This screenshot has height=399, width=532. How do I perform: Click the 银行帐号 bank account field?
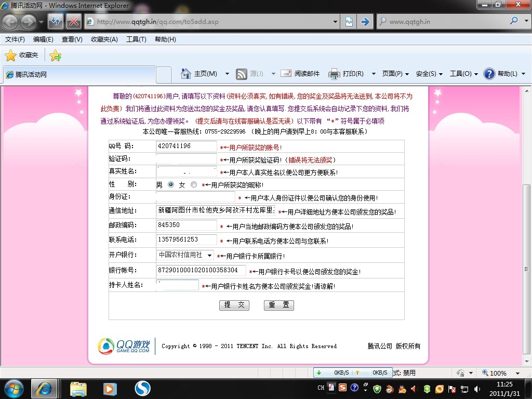pyautogui.click(x=201, y=270)
